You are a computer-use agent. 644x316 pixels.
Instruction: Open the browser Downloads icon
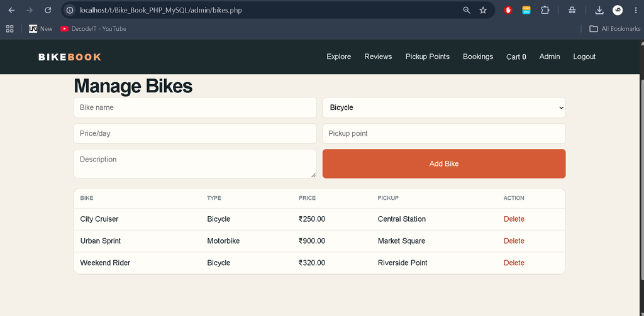click(x=599, y=10)
